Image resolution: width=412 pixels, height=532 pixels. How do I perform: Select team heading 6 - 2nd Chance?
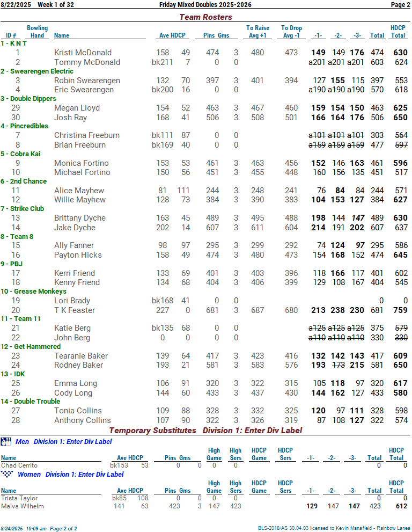(24, 181)
